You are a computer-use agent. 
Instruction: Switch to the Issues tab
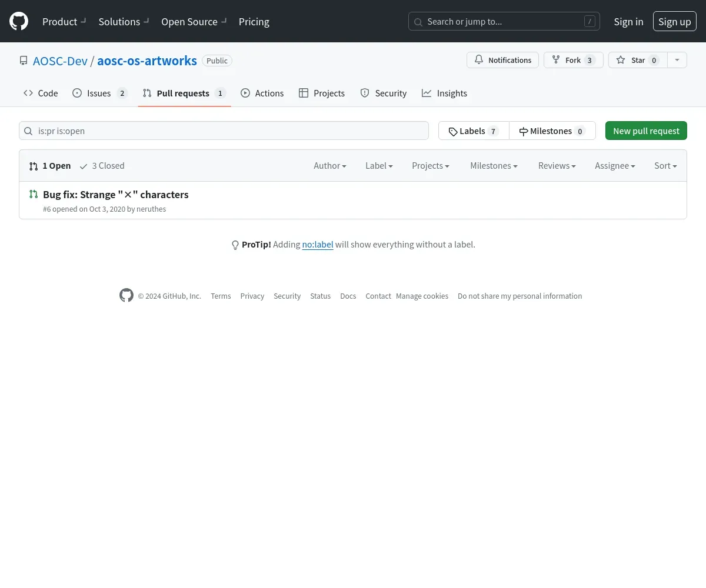coord(100,93)
